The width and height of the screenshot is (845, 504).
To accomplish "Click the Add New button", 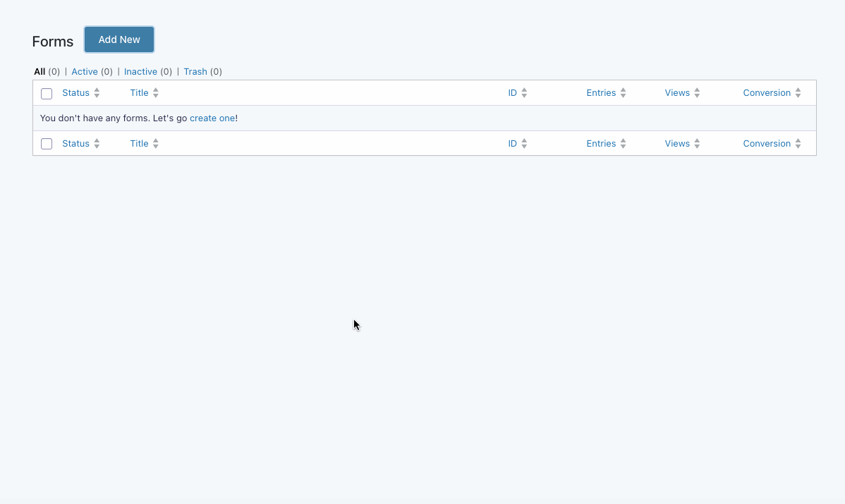I will (x=118, y=39).
